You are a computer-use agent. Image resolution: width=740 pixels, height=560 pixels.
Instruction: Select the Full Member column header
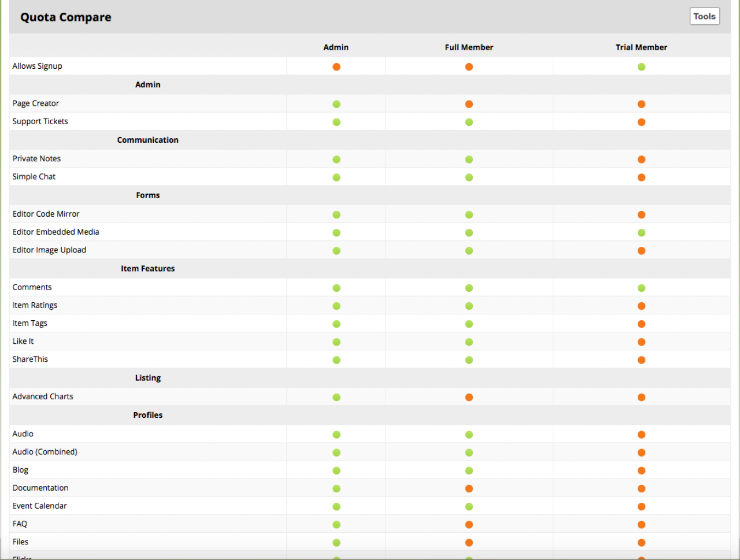click(x=469, y=47)
